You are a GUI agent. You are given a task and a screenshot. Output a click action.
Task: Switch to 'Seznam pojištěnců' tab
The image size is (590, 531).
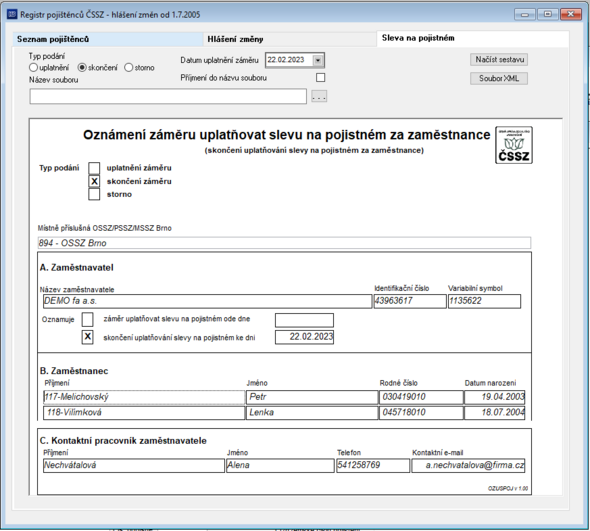(x=108, y=39)
